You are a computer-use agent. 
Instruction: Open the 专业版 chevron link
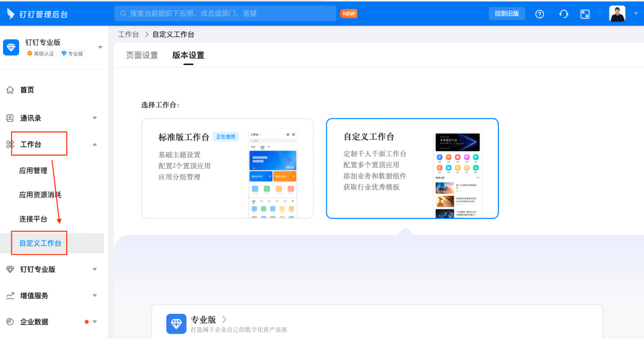224,319
